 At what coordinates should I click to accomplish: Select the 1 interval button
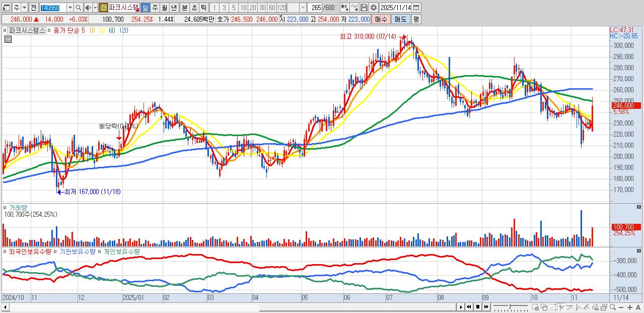pos(214,8)
